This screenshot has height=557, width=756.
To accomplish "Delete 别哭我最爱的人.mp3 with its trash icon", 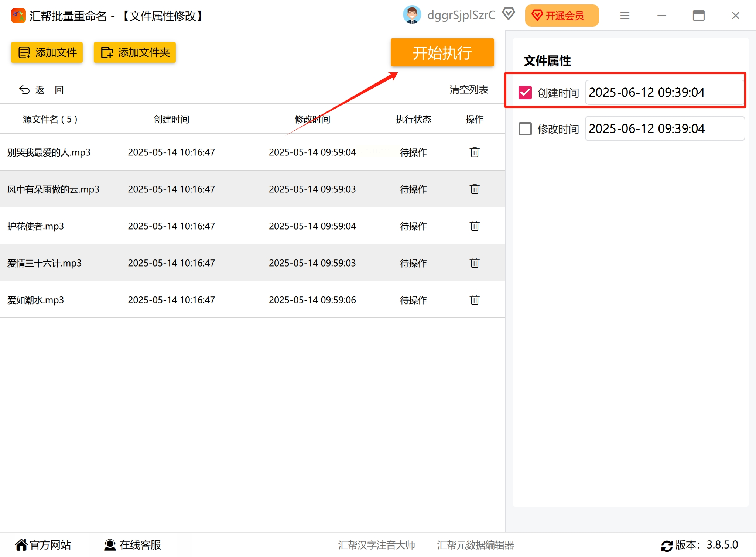I will (x=474, y=152).
